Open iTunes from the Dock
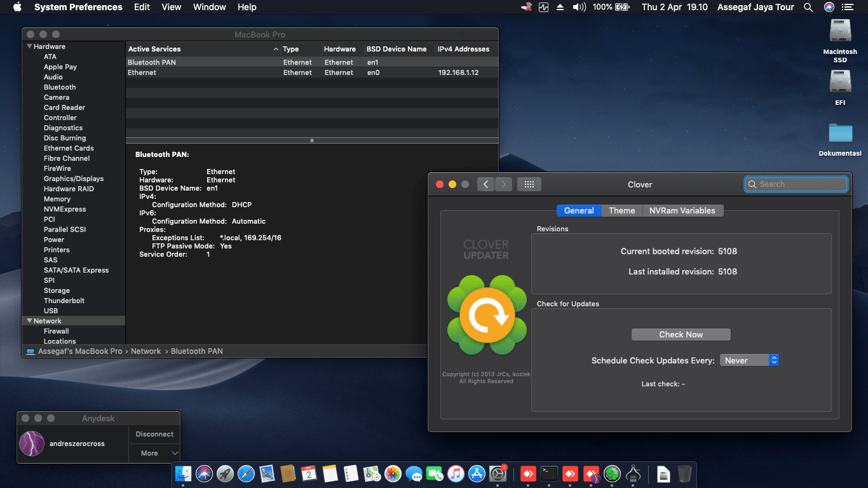Screen dimensions: 868x488 click(456, 473)
